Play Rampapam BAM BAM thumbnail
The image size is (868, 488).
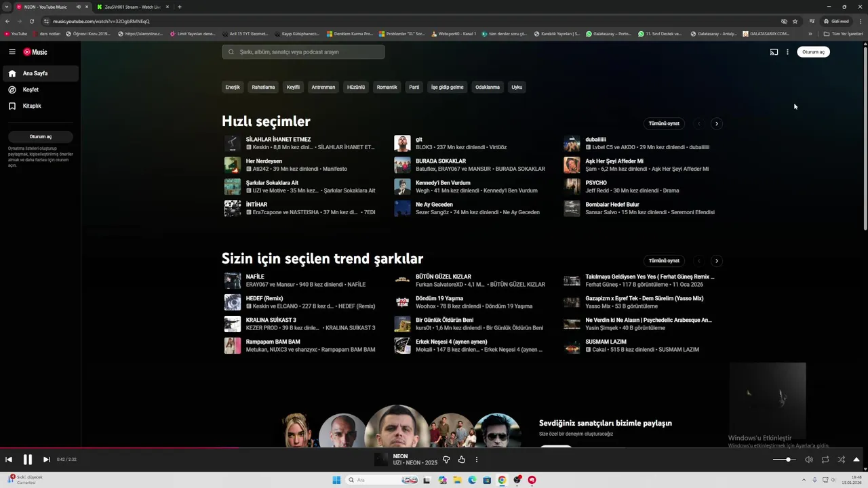coord(233,346)
